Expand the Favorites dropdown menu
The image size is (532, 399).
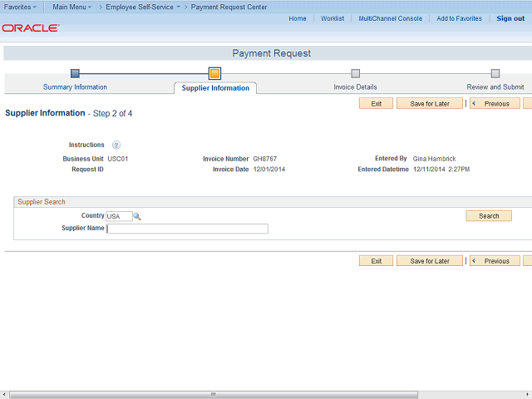point(20,7)
